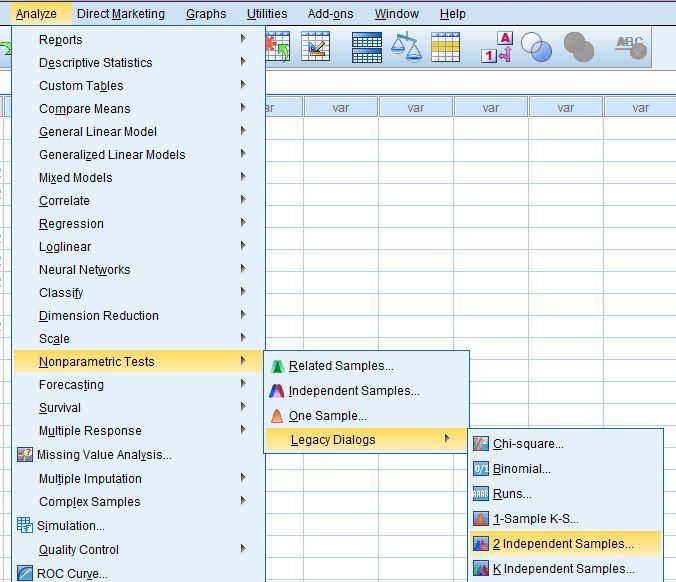676x582 pixels.
Task: Click the Select Cases yellow grid icon
Action: point(445,47)
